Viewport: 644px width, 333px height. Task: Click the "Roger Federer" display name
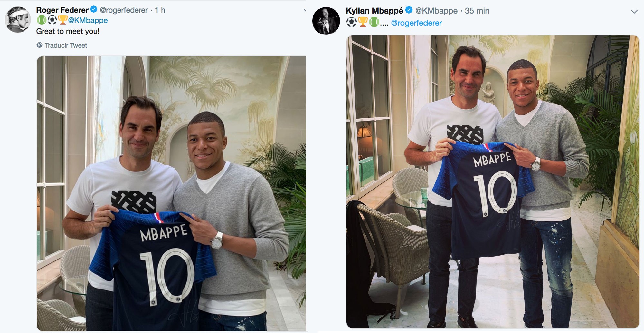click(62, 10)
